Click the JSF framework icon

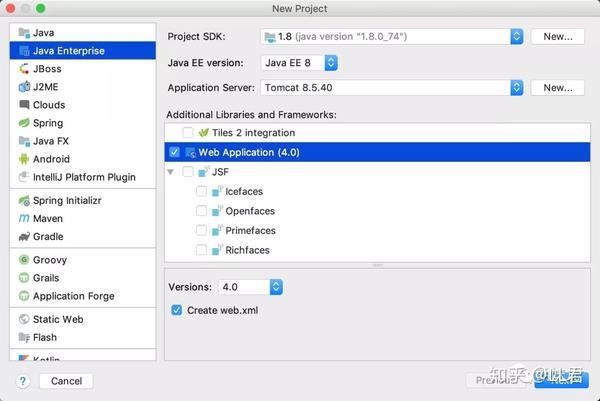tap(204, 172)
